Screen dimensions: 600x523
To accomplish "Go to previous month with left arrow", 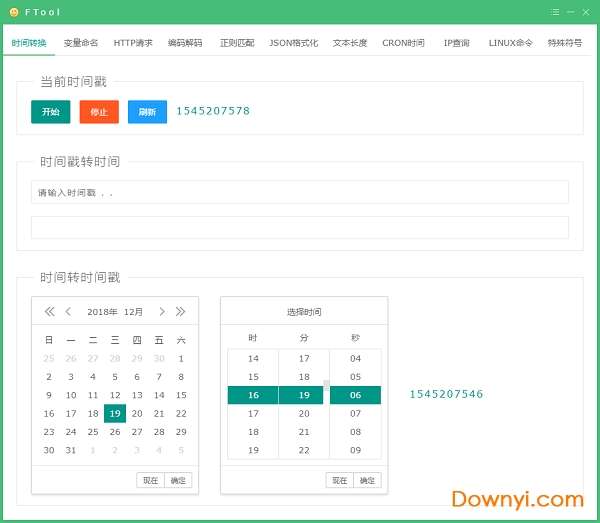I will tap(68, 311).
